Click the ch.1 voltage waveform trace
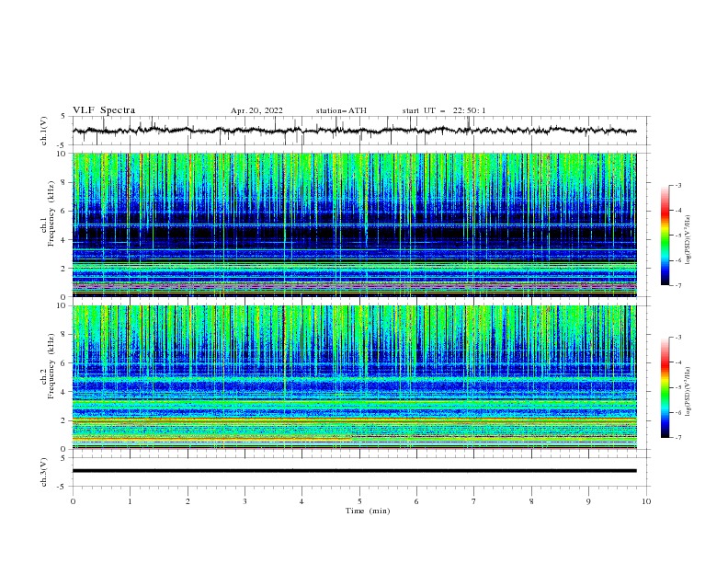The image size is (728, 563). pyautogui.click(x=354, y=131)
